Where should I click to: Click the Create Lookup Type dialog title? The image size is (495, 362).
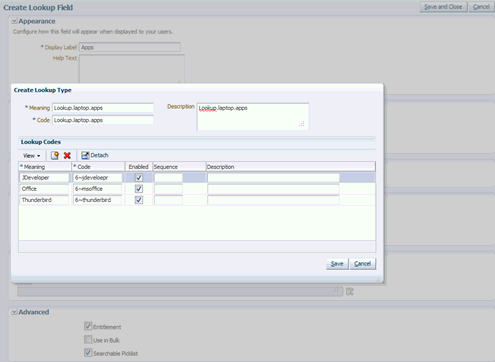[x=43, y=90]
